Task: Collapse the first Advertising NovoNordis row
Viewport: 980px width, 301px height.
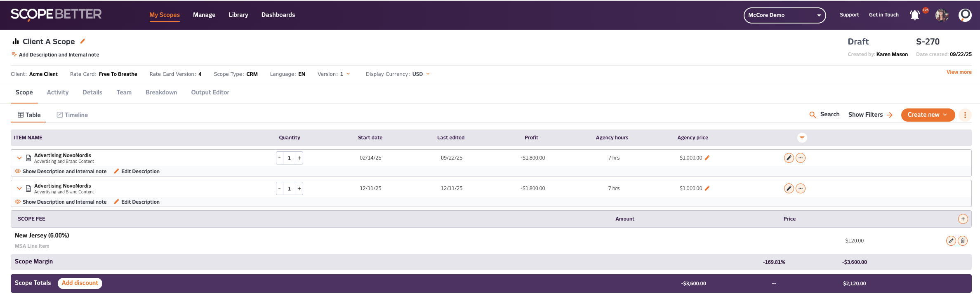Action: (19, 158)
